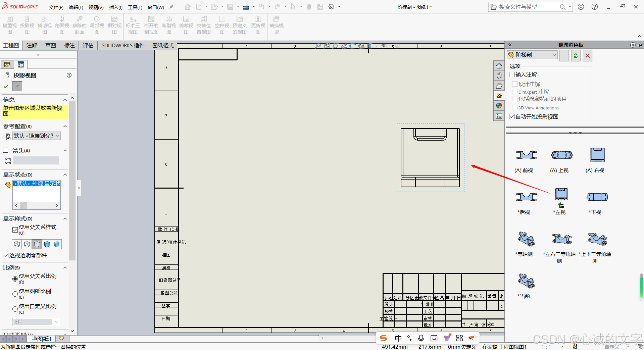Accept the projected view with green checkmark
The image size is (644, 350).
coord(6,86)
